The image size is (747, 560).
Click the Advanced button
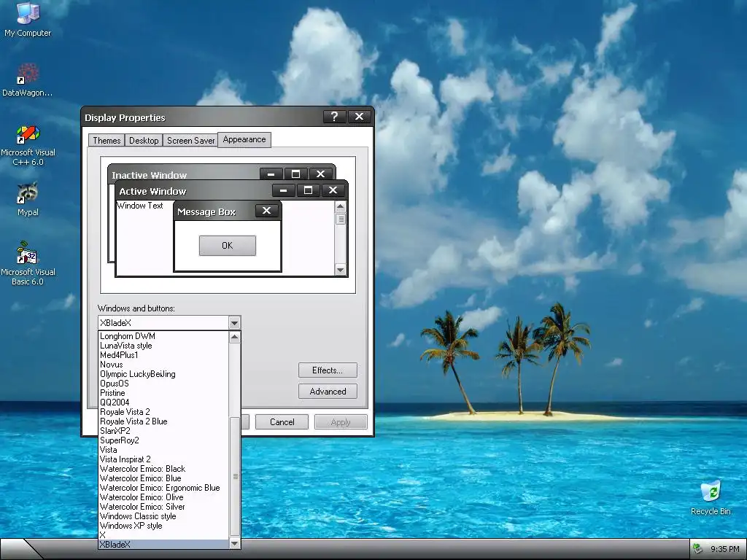328,392
